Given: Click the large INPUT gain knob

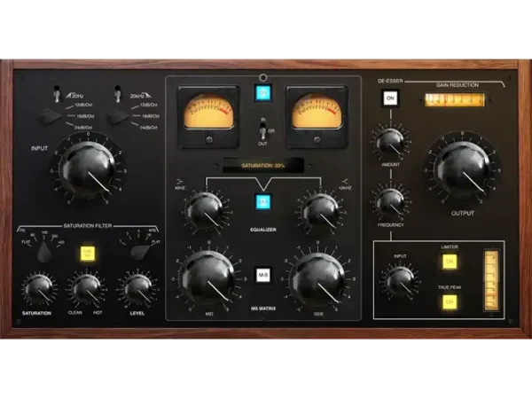Looking at the screenshot, I should click(x=88, y=168).
